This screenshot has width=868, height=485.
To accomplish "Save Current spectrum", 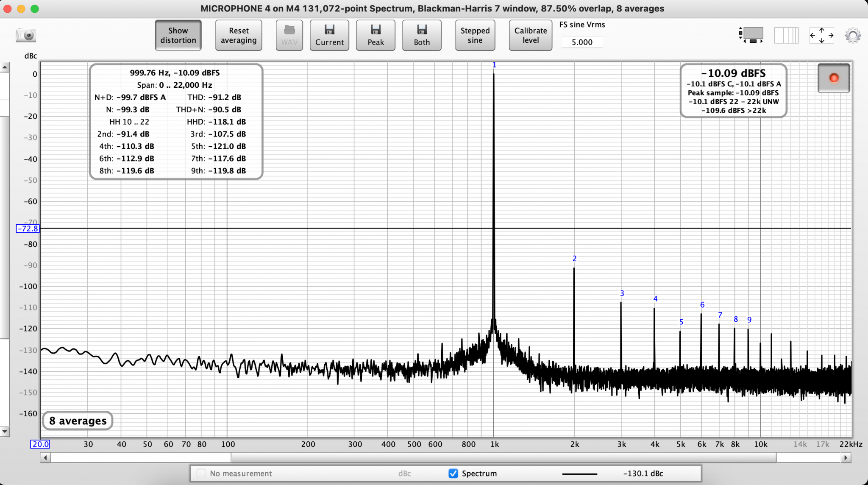I will (329, 35).
